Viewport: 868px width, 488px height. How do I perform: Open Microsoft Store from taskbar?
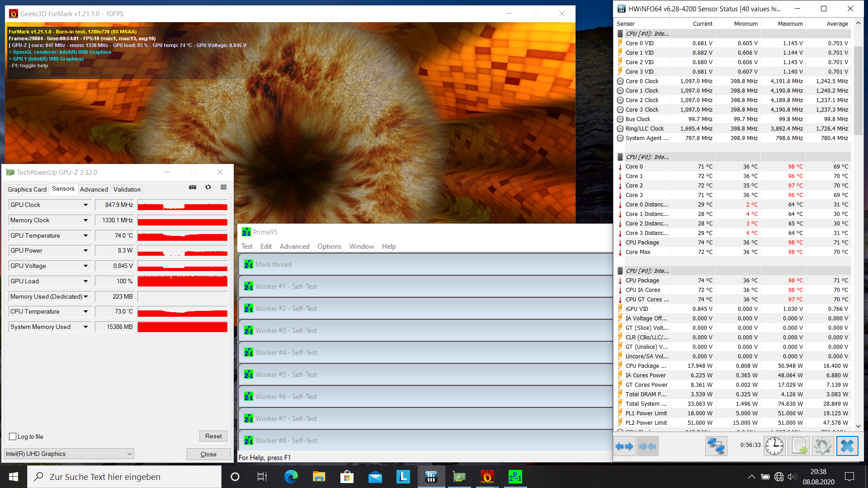(x=347, y=477)
